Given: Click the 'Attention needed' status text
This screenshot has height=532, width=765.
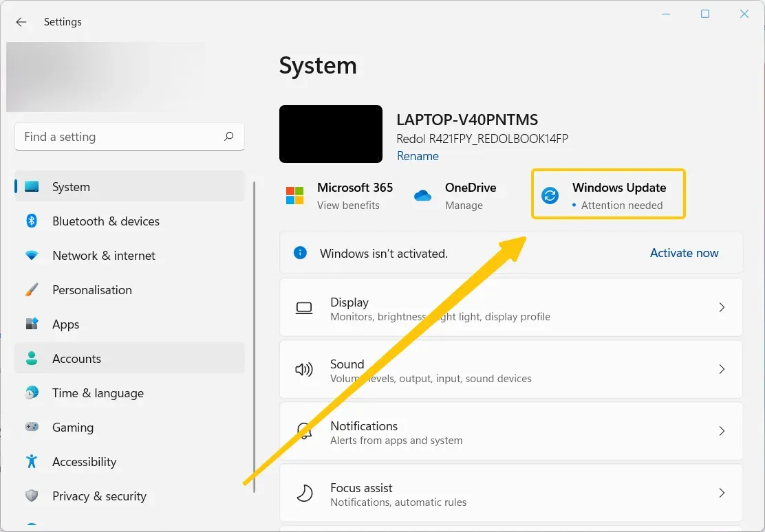Looking at the screenshot, I should pyautogui.click(x=622, y=206).
